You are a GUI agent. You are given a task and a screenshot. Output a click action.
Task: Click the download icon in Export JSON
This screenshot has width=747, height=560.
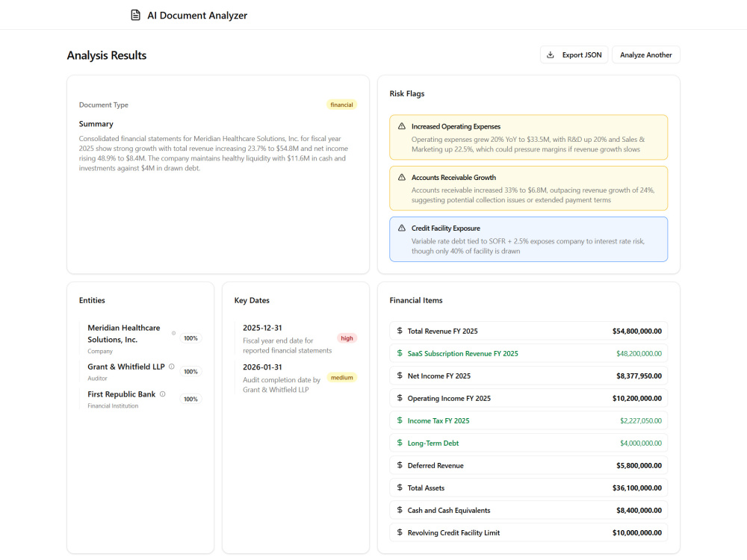[x=551, y=55]
